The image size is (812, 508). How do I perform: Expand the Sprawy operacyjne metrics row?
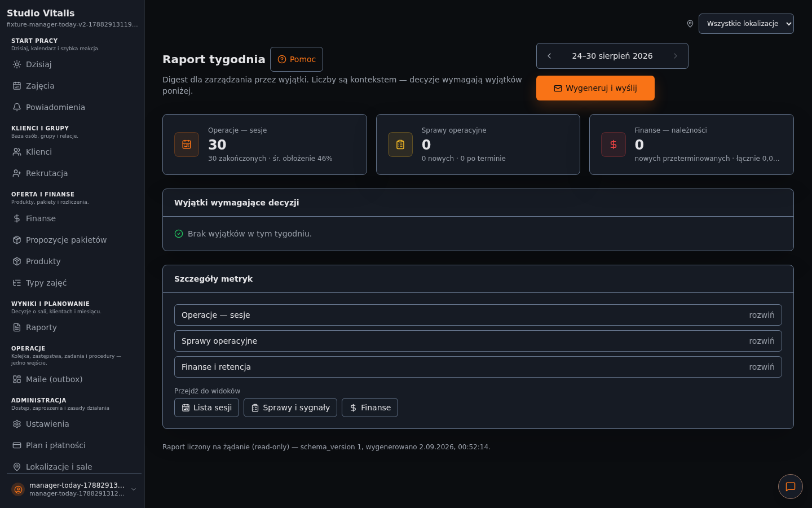point(478,341)
